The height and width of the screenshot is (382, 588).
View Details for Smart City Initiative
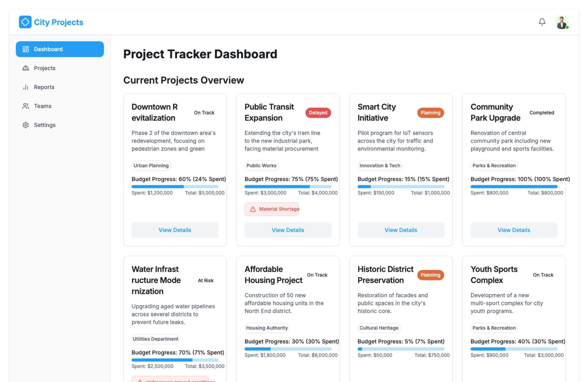click(x=401, y=230)
